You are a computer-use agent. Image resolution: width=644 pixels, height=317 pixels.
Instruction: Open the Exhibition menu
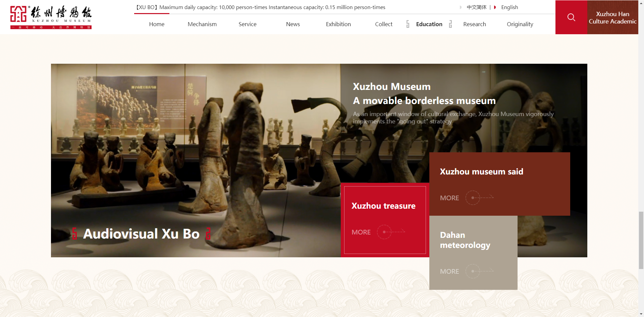(x=338, y=24)
